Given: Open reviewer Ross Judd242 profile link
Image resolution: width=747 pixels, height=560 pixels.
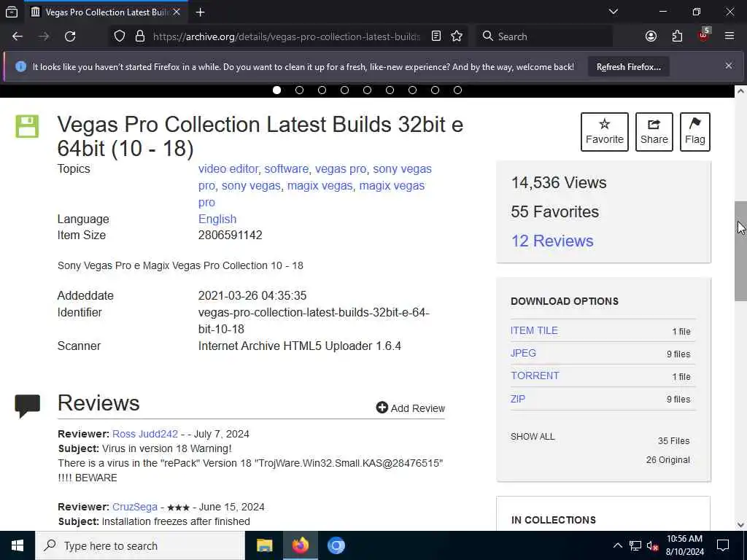Looking at the screenshot, I should coord(145,435).
